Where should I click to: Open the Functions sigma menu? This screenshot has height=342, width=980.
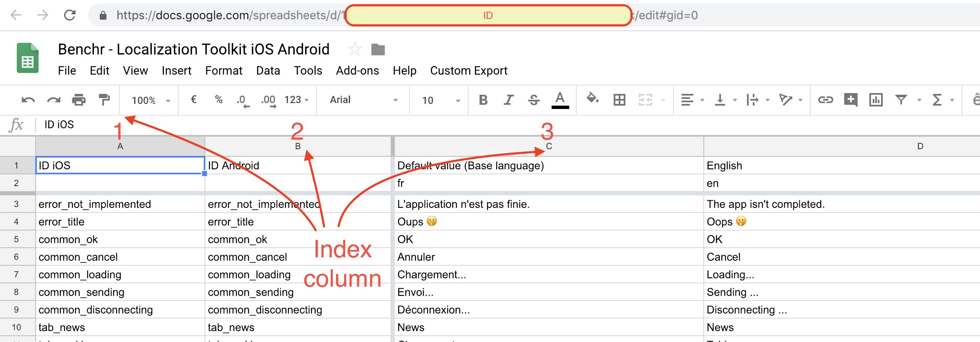tap(938, 100)
